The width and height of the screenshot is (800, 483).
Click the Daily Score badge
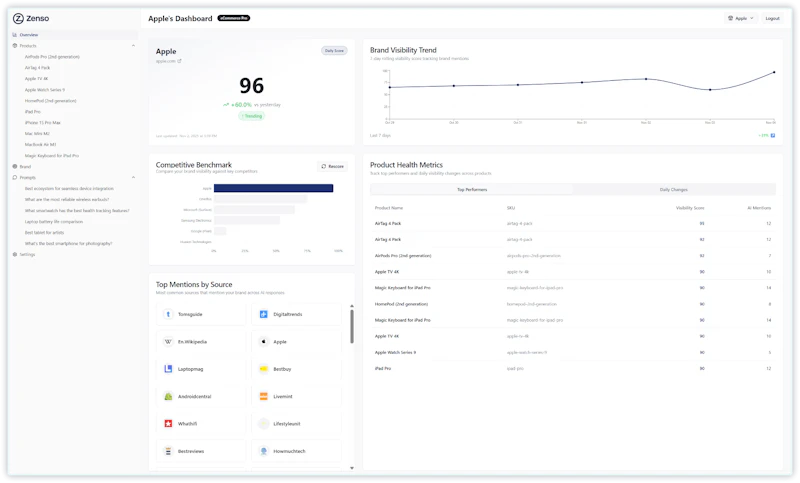[x=334, y=50]
